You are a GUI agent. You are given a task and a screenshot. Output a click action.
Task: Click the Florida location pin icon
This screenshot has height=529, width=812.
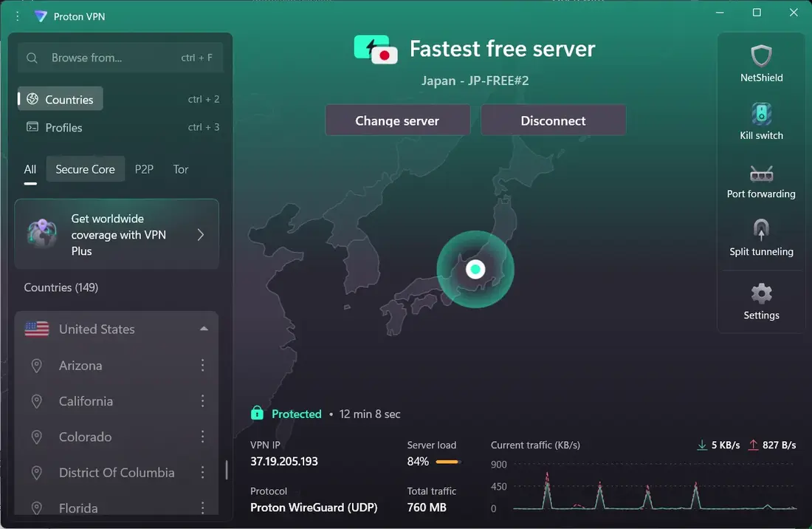pyautogui.click(x=37, y=508)
